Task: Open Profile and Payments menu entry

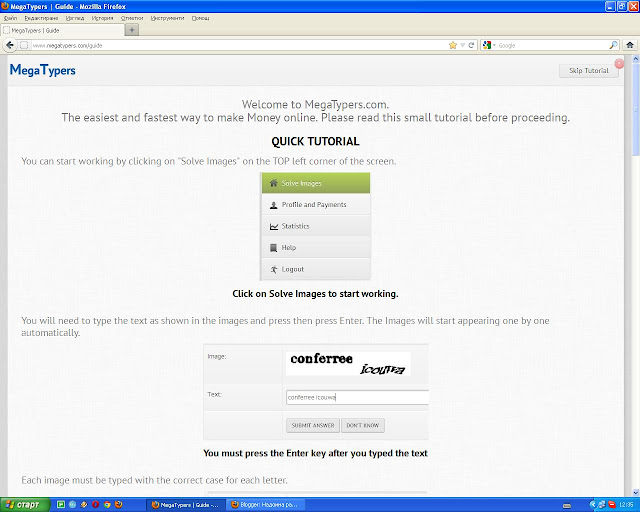Action: [x=316, y=205]
